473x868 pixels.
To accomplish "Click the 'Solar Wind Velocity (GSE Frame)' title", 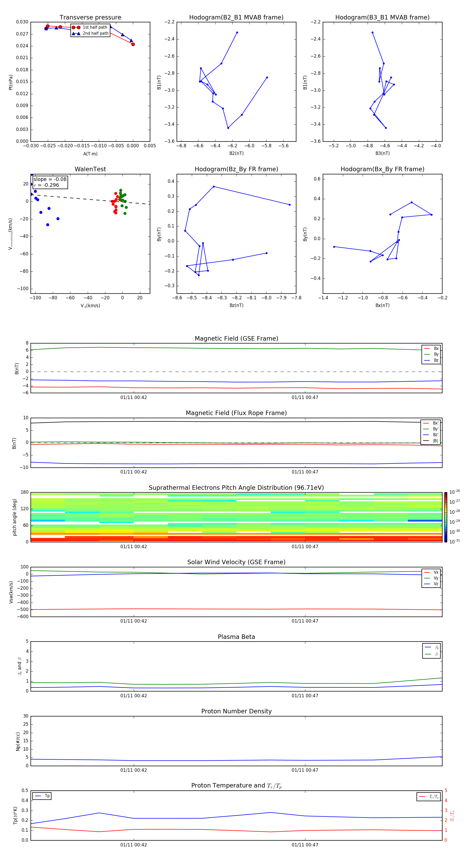I will (x=236, y=562).
